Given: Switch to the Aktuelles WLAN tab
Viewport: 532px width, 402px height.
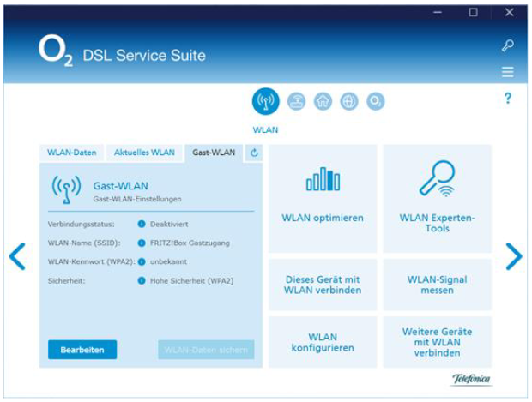Looking at the screenshot, I should pos(144,153).
